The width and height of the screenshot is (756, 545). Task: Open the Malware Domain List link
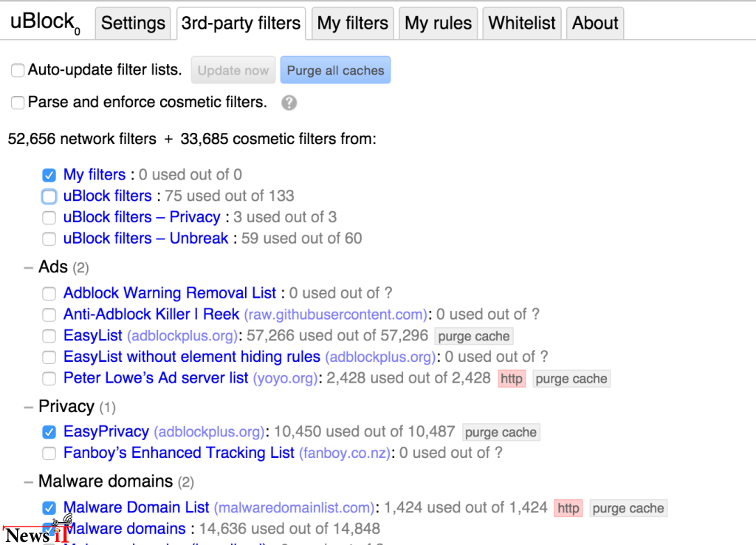point(137,507)
